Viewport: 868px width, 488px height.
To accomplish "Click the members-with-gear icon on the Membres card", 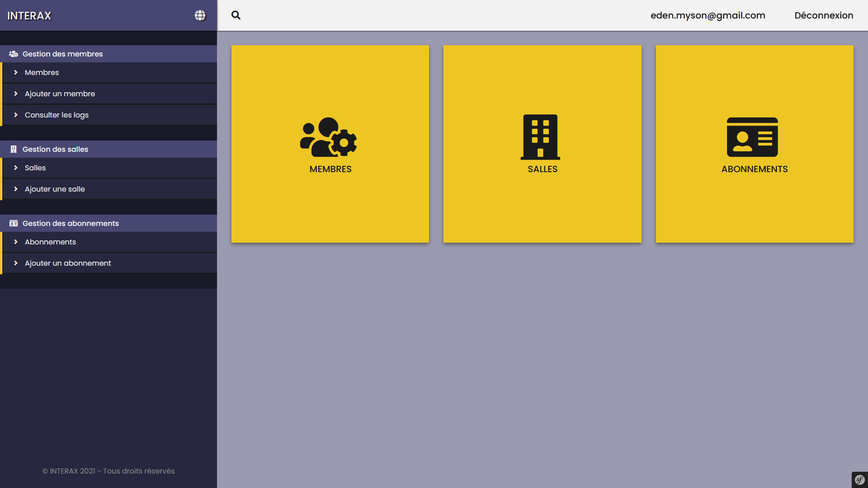I will [x=329, y=137].
